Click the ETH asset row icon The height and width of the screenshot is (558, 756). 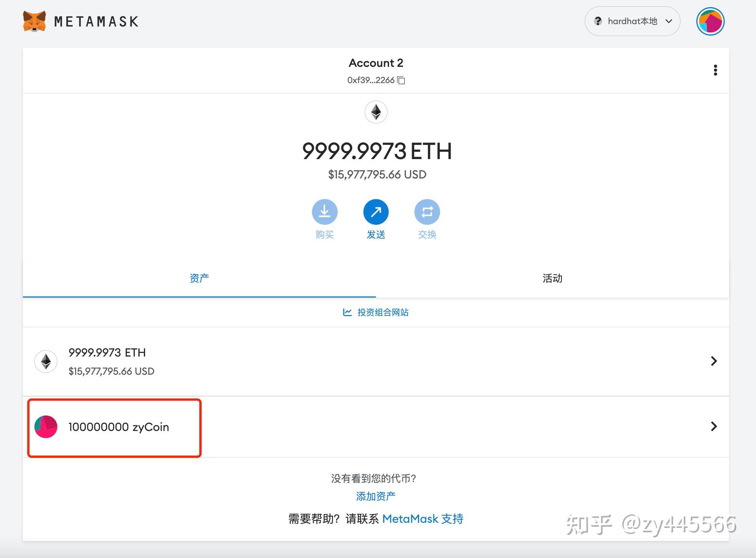click(x=46, y=361)
